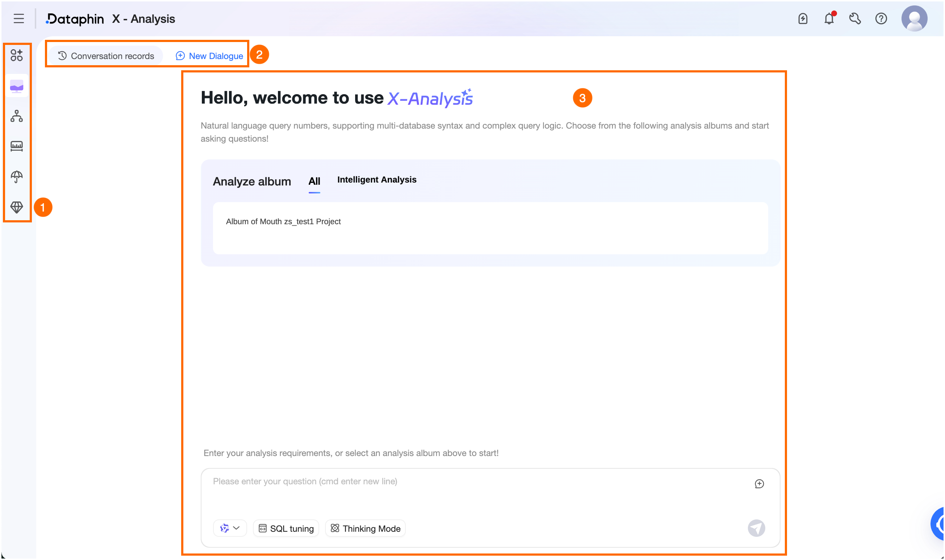
Task: Select the All album tab
Action: [315, 181]
